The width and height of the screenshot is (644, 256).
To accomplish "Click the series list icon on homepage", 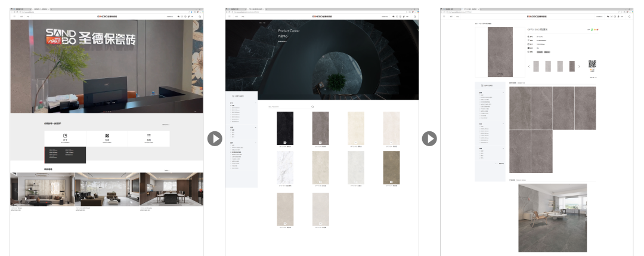I will pos(148,136).
